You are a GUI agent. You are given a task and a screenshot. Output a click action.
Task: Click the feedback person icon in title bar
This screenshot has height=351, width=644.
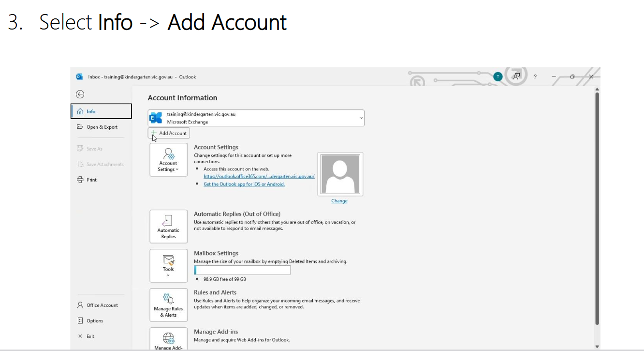(x=517, y=76)
